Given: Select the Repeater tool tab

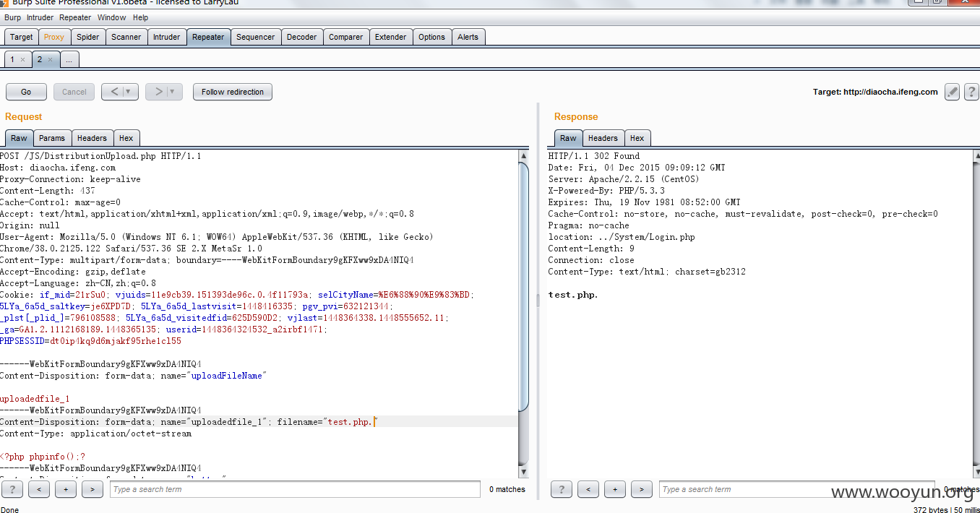Looking at the screenshot, I should click(x=208, y=37).
